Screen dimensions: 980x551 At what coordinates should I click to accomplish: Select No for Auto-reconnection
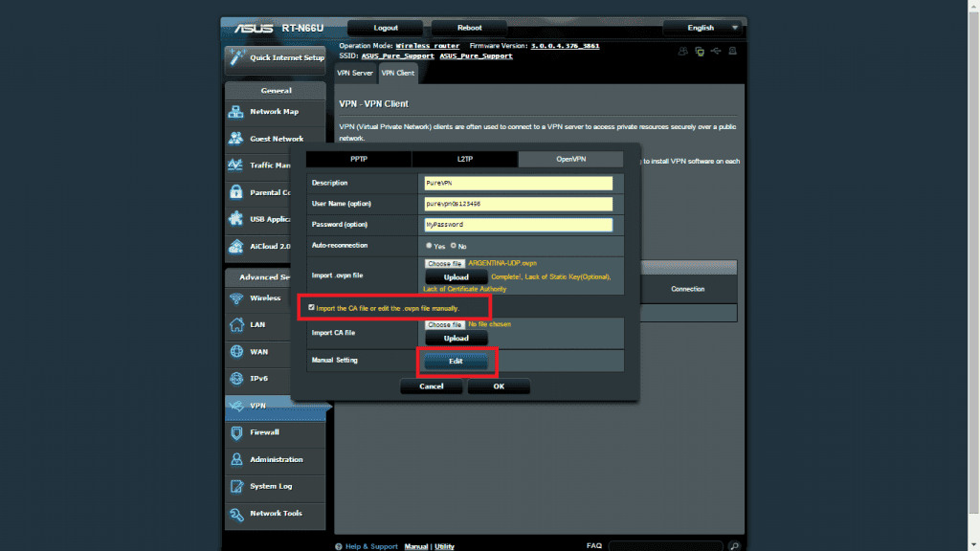click(x=453, y=246)
